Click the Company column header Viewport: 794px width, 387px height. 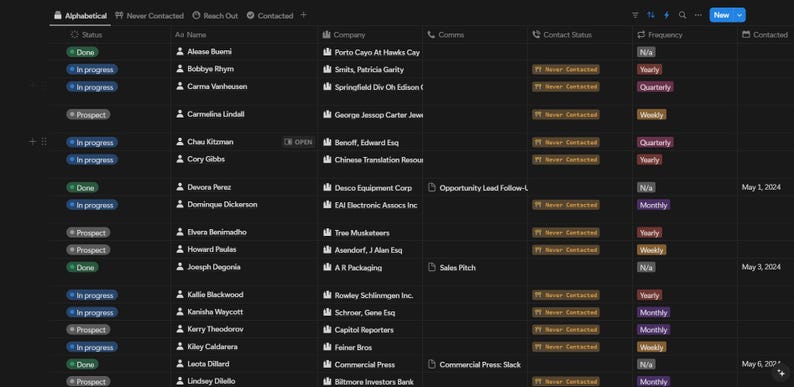click(x=344, y=35)
